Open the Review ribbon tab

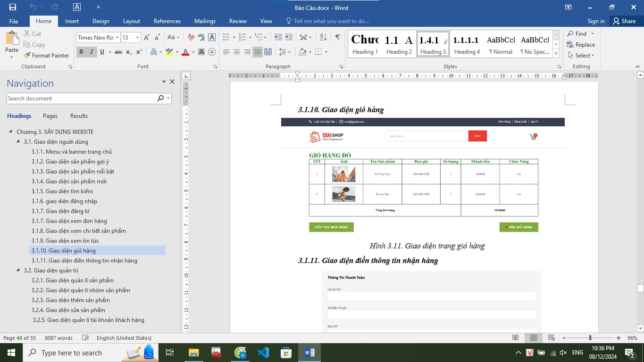click(x=238, y=21)
